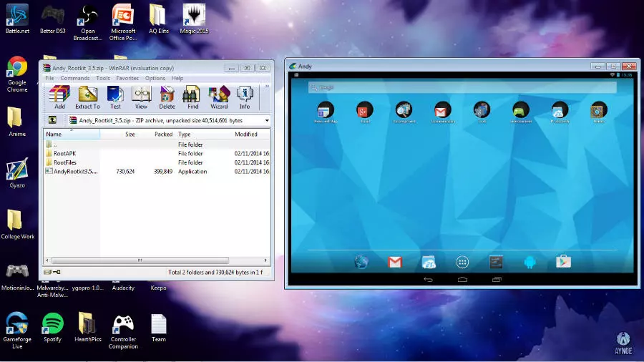The image size is (644, 362).
Task: Go up one folder level in WinRAR
Action: (52, 120)
